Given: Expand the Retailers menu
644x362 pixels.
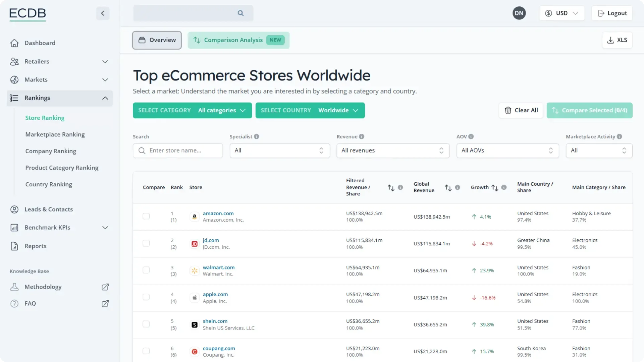Looking at the screenshot, I should tap(60, 62).
